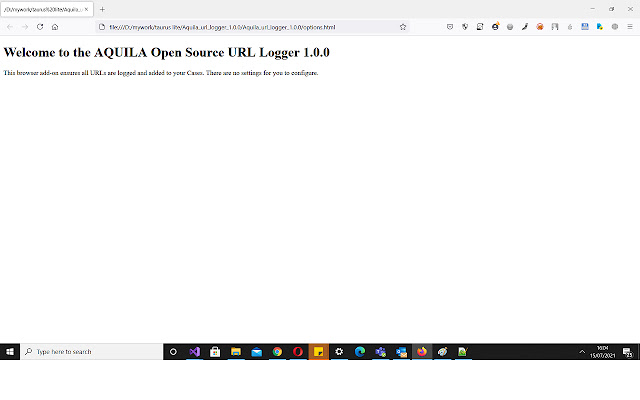This screenshot has width=640, height=400.
Task: Open taskbar clock and date
Action: click(602, 351)
